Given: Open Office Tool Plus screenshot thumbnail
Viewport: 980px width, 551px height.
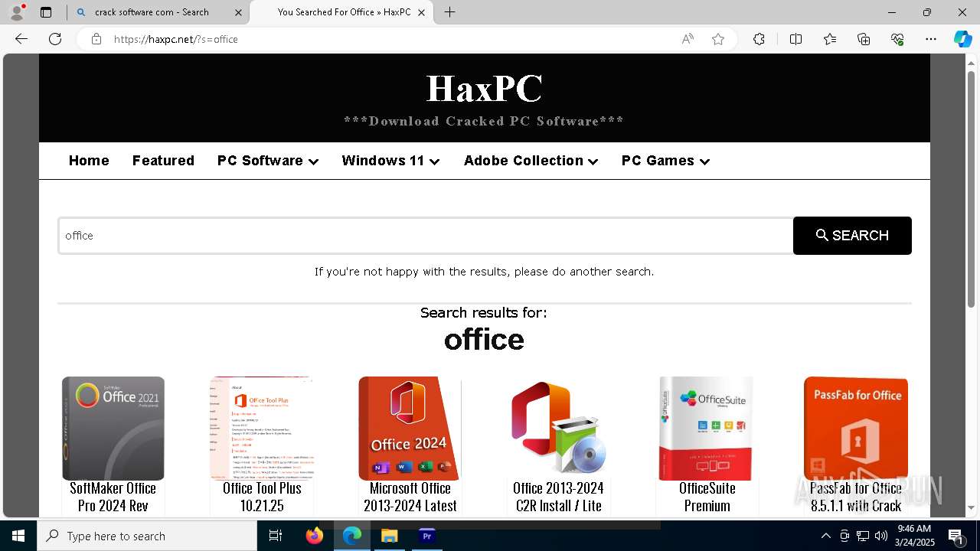Looking at the screenshot, I should click(x=262, y=429).
